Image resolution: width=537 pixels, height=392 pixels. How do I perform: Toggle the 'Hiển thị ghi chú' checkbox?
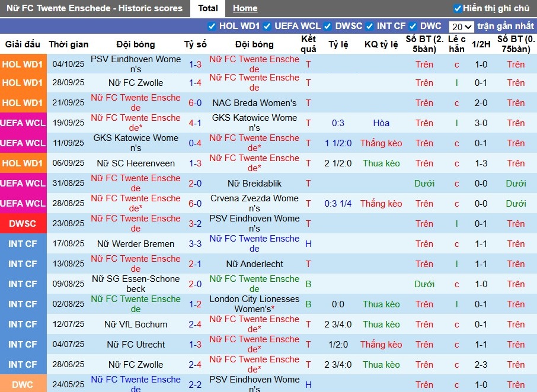(x=457, y=8)
